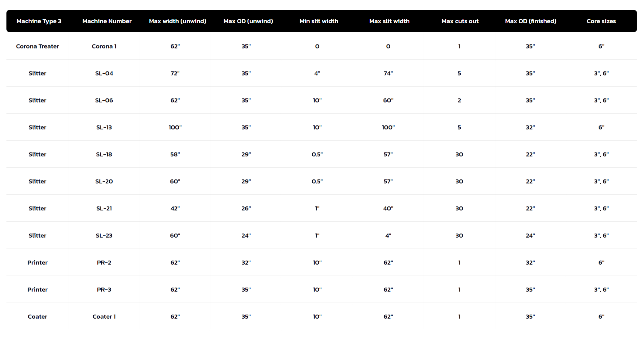The width and height of the screenshot is (644, 342).
Task: Click the SL-04 machine number
Action: point(104,73)
